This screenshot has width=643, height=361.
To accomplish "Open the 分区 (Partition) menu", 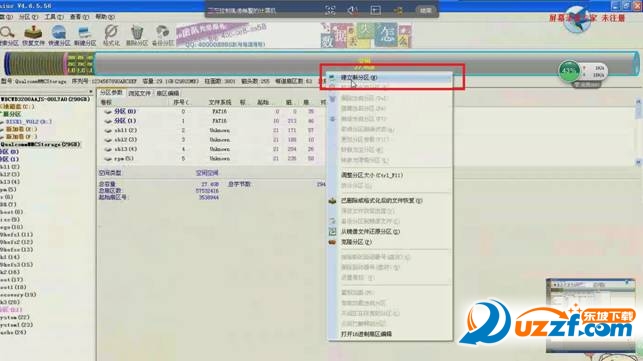I will [28, 17].
